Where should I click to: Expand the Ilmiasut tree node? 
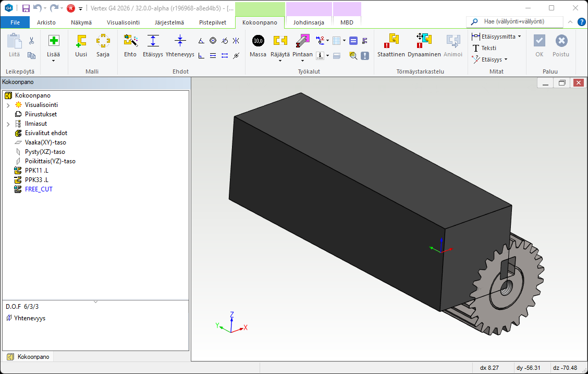(8, 124)
